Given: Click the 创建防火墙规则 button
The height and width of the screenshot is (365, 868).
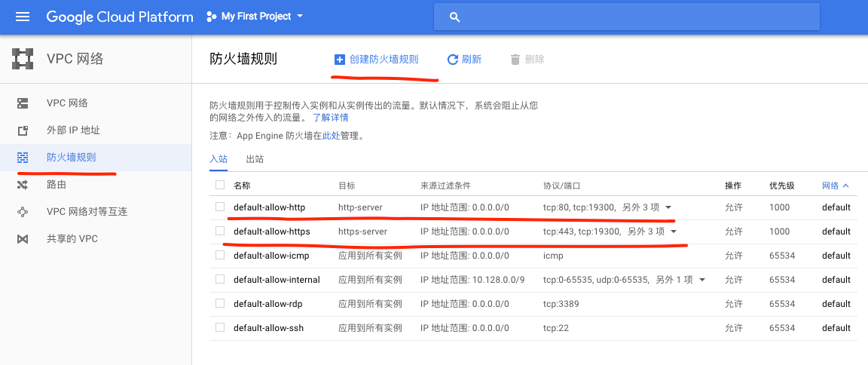Looking at the screenshot, I should click(377, 60).
